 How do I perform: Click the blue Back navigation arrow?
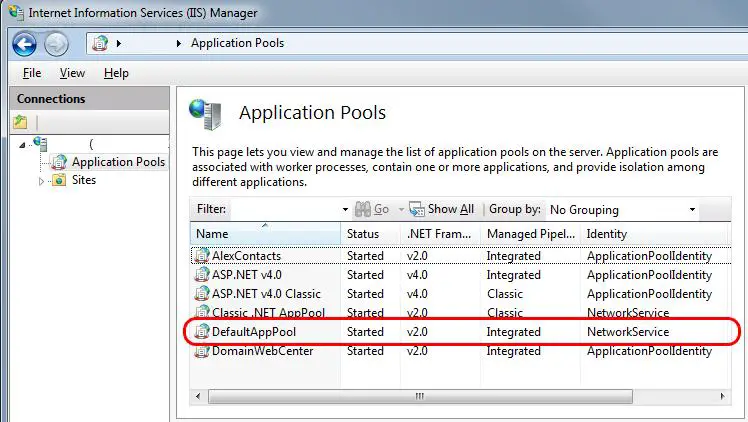[x=24, y=44]
